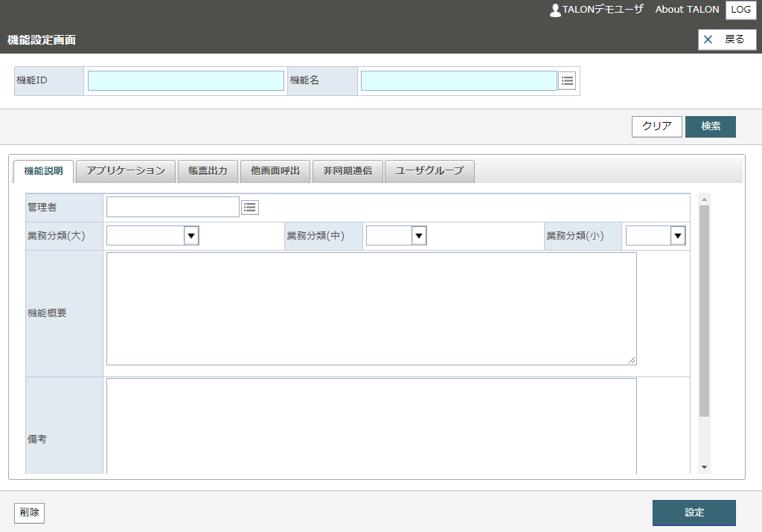Click inside the 備考 text area
The height and width of the screenshot is (532, 762).
(371, 426)
